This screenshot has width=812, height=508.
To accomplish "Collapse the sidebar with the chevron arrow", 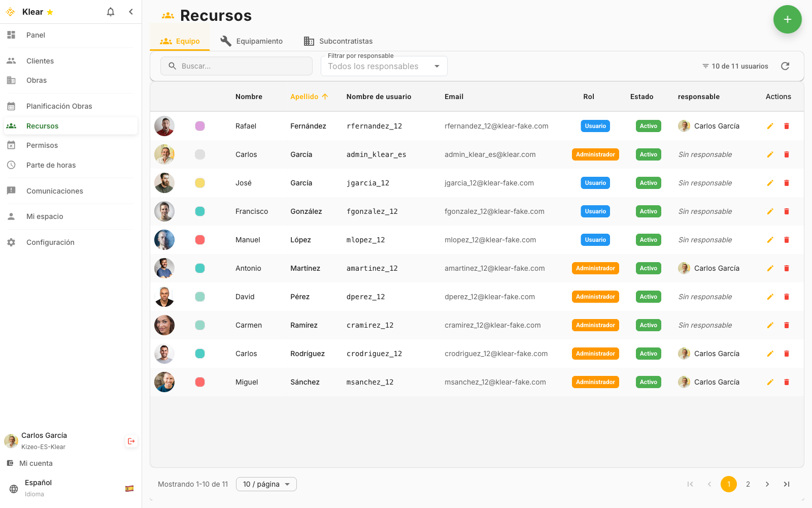I will [131, 12].
